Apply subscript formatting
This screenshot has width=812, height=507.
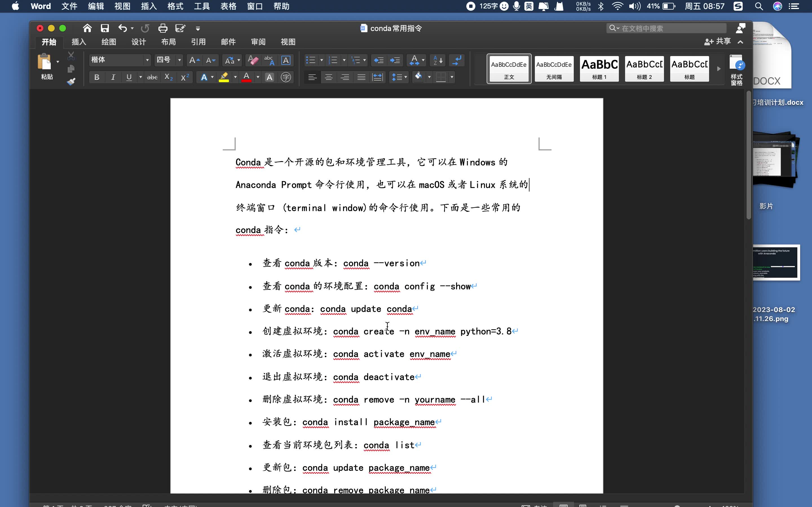click(168, 77)
